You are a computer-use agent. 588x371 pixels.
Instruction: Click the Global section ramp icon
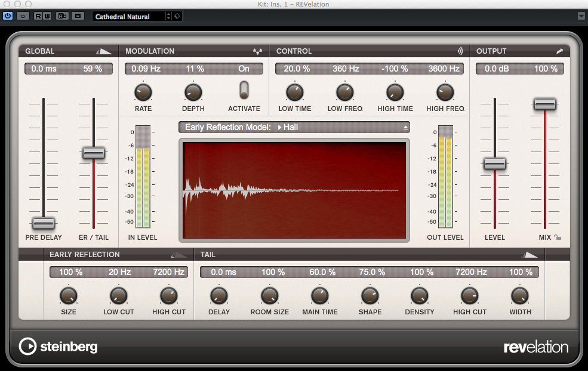[104, 51]
